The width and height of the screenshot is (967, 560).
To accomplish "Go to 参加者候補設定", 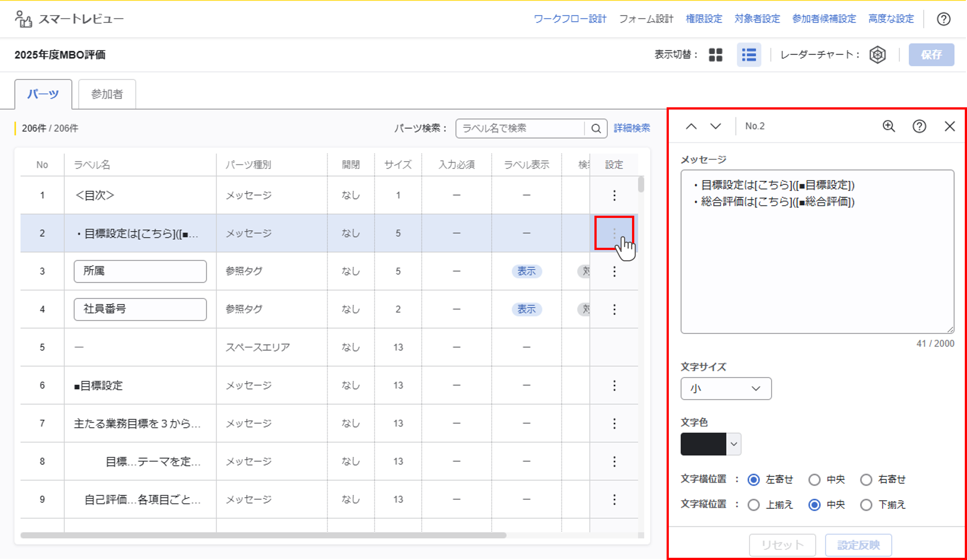I will point(824,19).
